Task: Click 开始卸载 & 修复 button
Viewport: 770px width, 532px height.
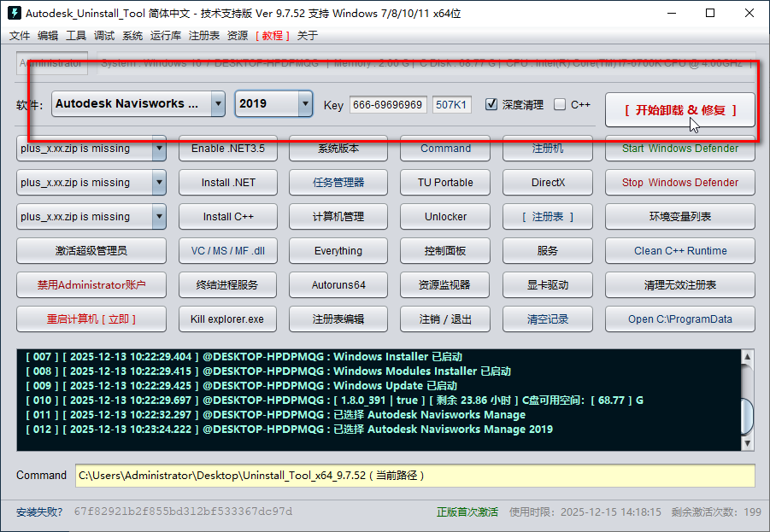Action: point(680,110)
